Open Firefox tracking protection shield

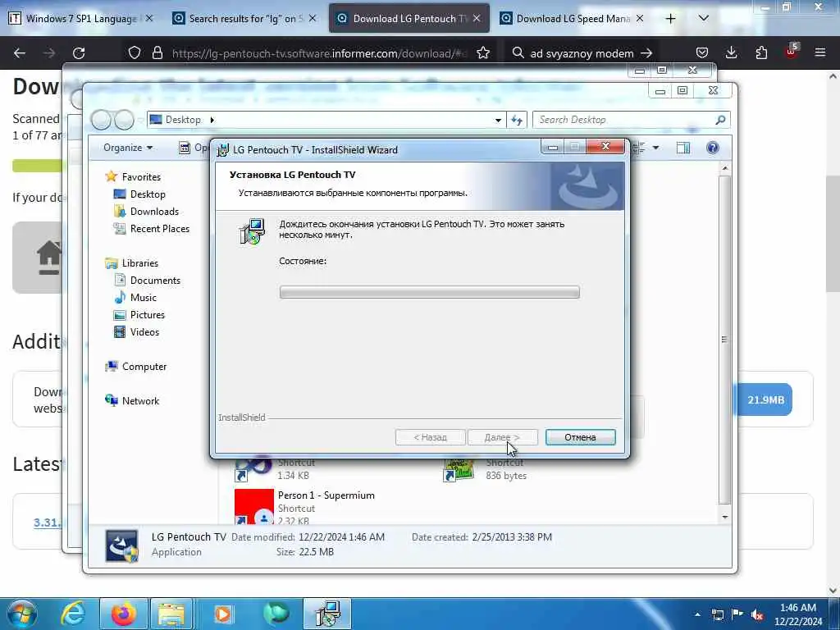135,53
